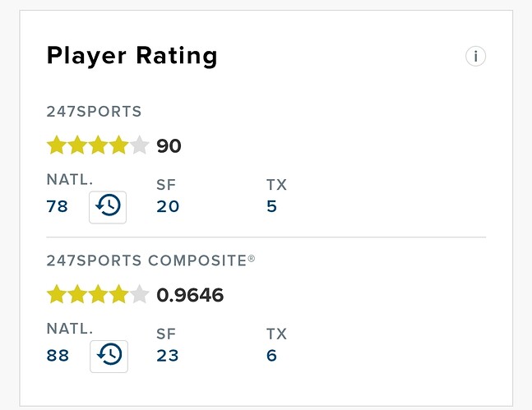Open the Composite SF position rank 23
Screen dimensions: 532x410
[x=168, y=356]
